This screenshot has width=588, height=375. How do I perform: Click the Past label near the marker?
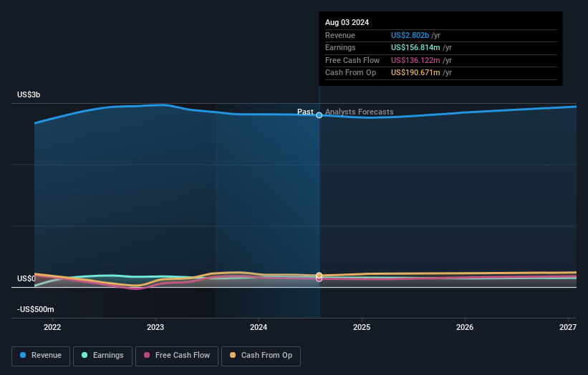[305, 112]
